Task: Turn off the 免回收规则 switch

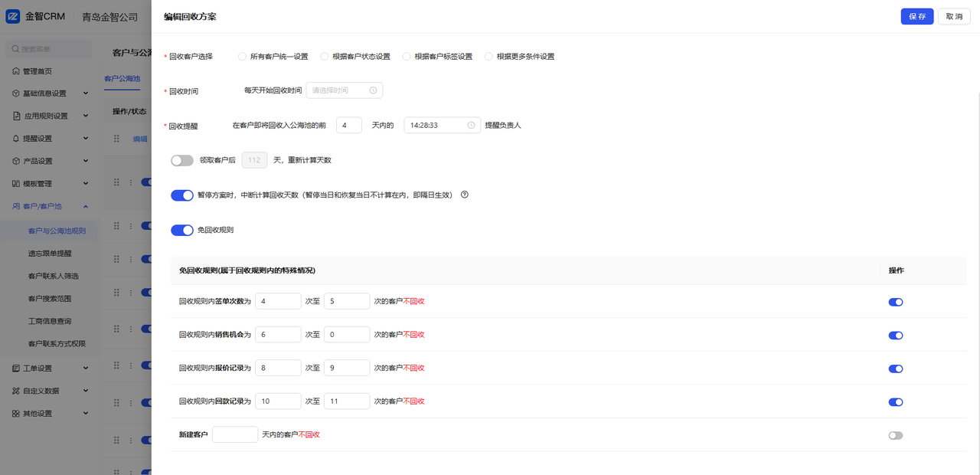Action: (x=182, y=230)
